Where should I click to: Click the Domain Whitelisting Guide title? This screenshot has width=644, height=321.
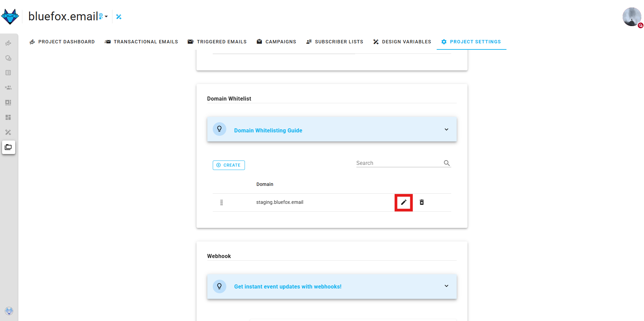click(268, 130)
